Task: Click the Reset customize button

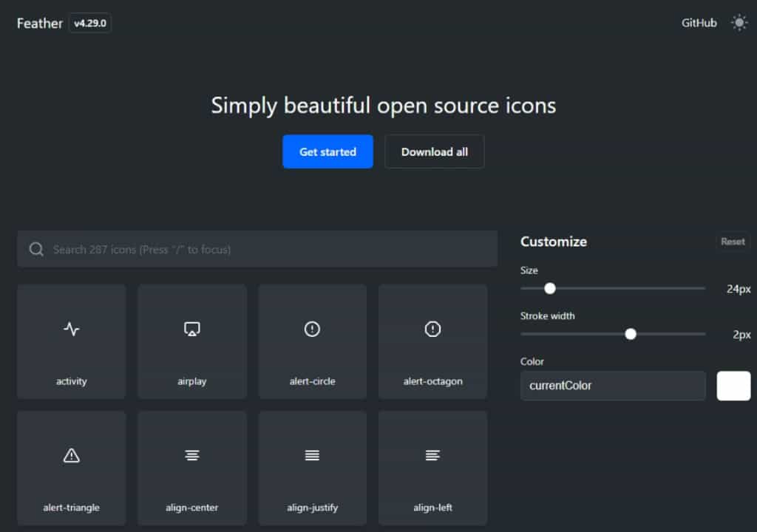Action: pyautogui.click(x=733, y=242)
